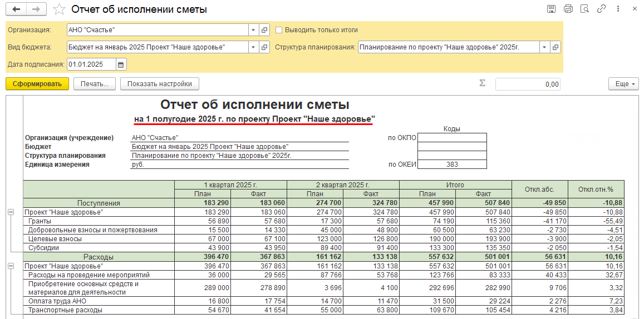Open the three-dot more actions menu
This screenshot has height=319, width=644.
pos(618,8)
